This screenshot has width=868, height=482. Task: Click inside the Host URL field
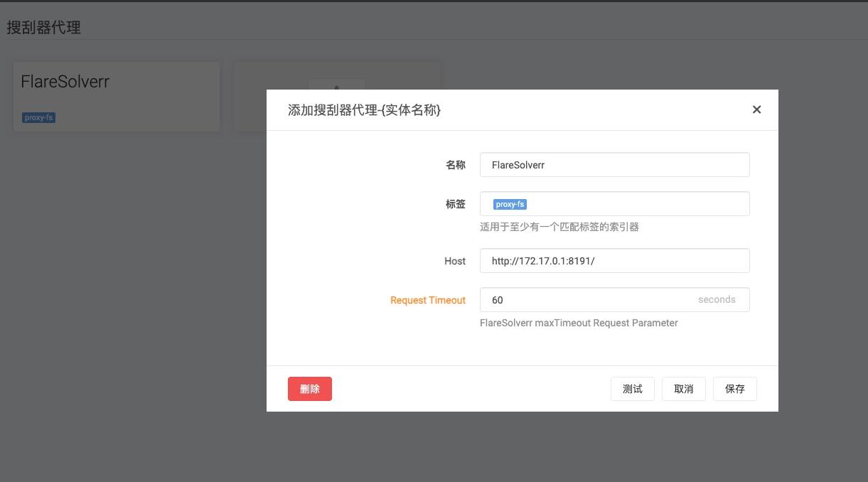click(x=615, y=260)
